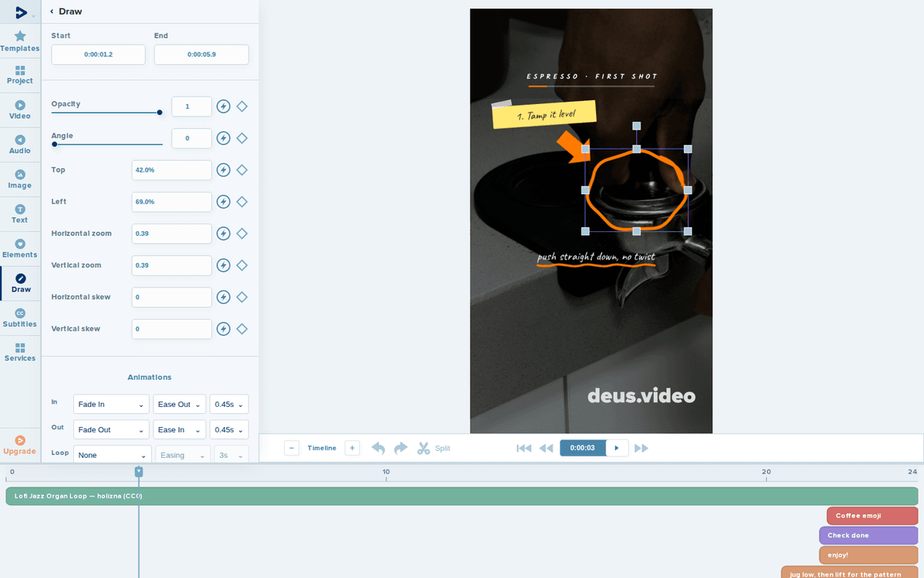Image resolution: width=924 pixels, height=578 pixels.
Task: Click the lightning icon beside Left
Action: coord(223,202)
